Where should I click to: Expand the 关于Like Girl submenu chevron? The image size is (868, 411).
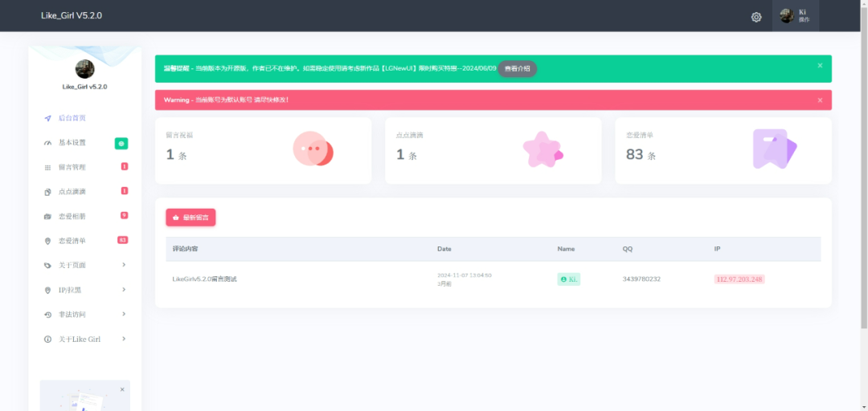124,339
